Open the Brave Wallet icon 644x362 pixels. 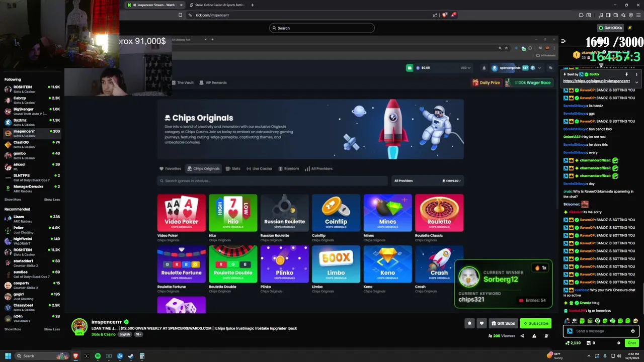[615, 15]
